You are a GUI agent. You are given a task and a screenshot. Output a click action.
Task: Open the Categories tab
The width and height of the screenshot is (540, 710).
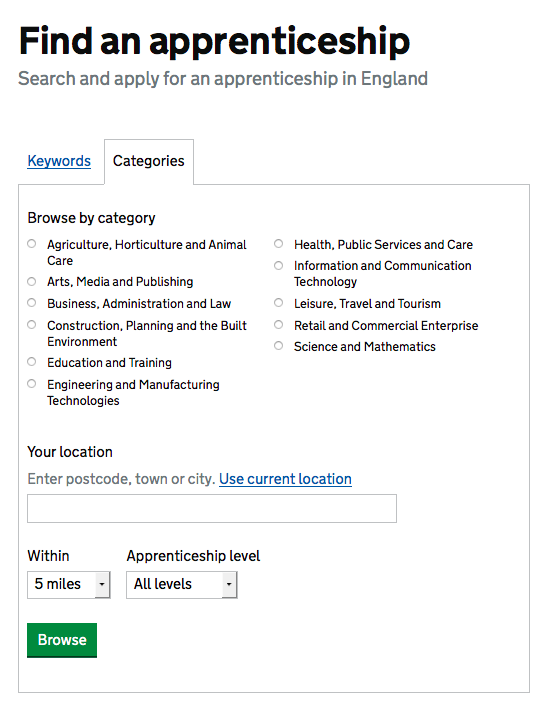point(148,161)
